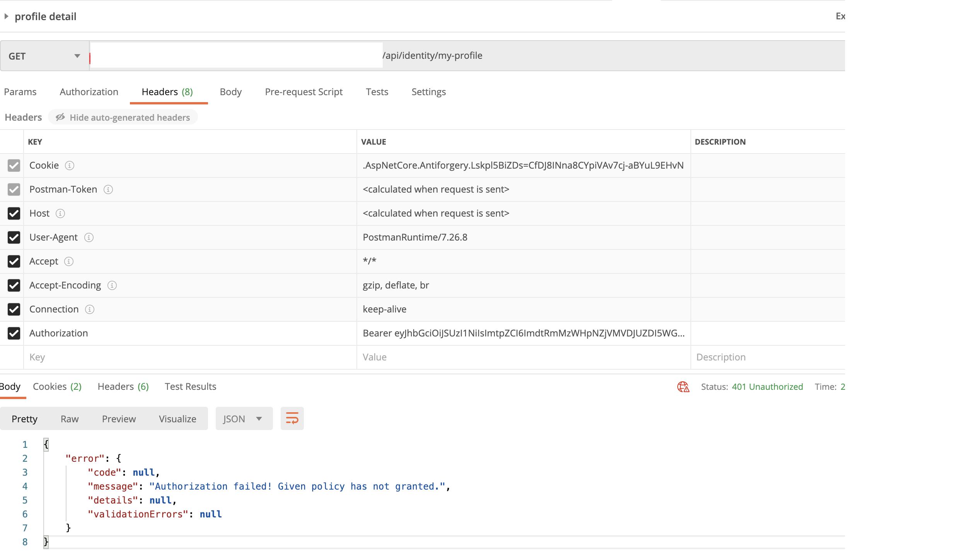Hide auto-generated headers
Image resolution: width=980 pixels, height=553 pixels.
(123, 118)
